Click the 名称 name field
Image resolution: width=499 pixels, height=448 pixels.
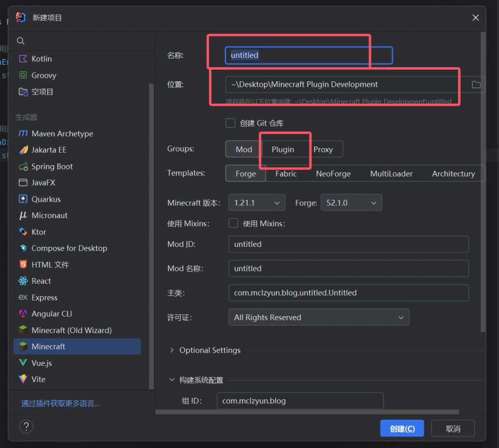[x=308, y=56]
